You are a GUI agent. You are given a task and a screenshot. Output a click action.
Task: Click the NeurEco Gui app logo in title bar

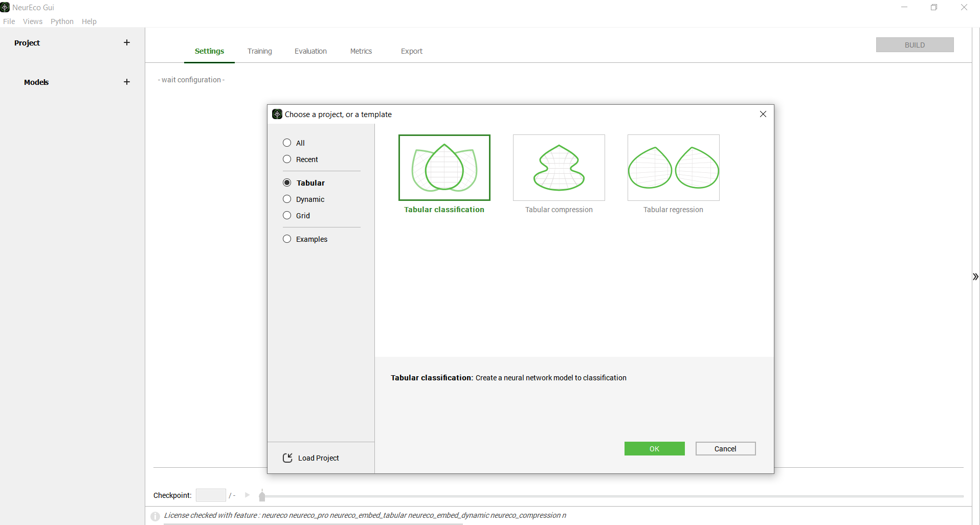5,7
